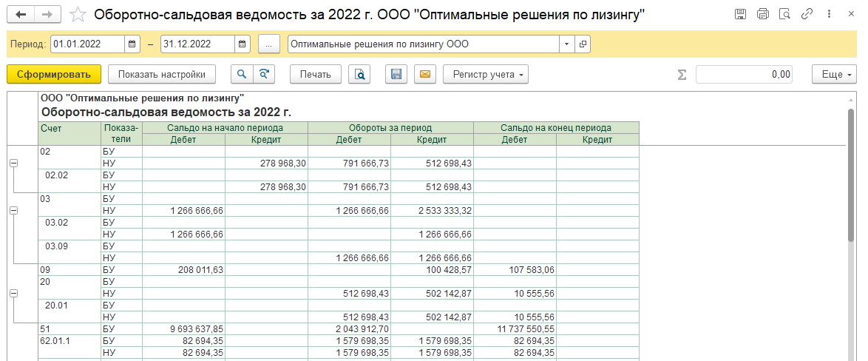Collapse account 20 tree group
868x361 pixels.
(13, 294)
